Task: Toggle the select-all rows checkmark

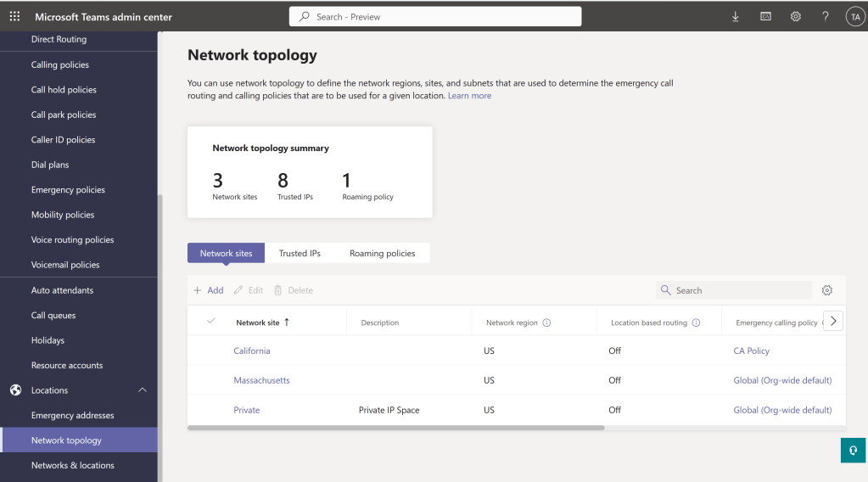Action: [x=211, y=322]
